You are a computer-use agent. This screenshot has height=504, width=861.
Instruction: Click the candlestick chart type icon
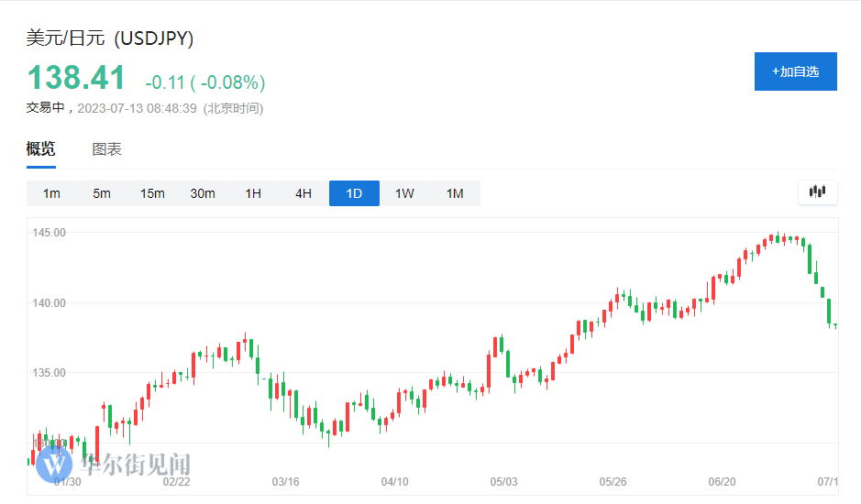click(x=817, y=192)
